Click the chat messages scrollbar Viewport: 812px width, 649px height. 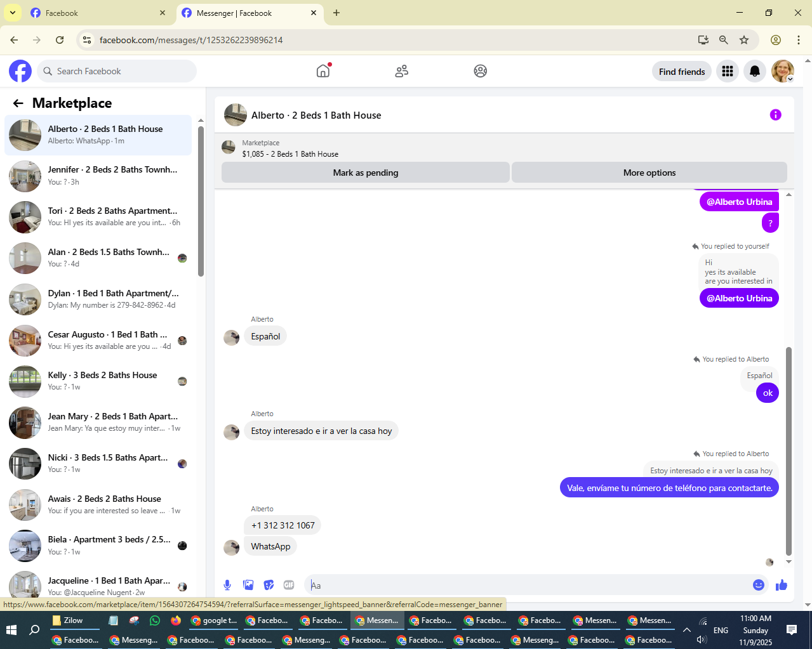click(x=789, y=450)
